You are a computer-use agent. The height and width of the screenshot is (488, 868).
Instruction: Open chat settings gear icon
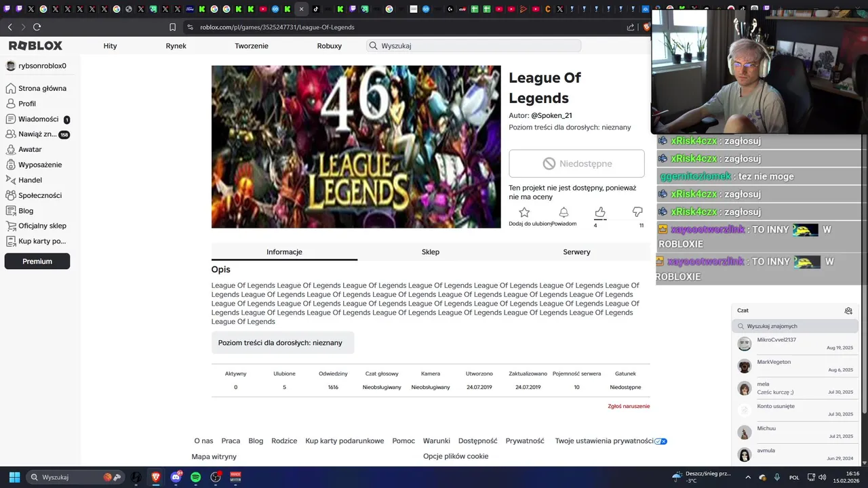click(x=848, y=310)
